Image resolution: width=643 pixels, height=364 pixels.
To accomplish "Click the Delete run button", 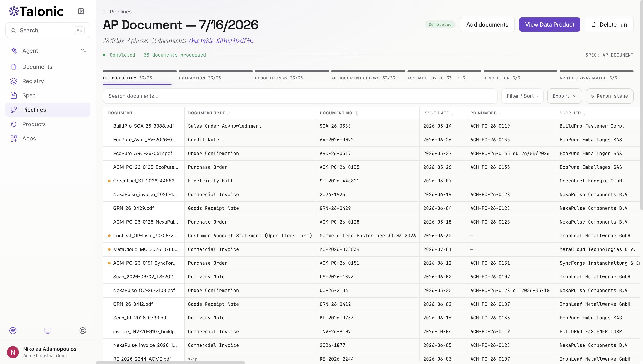I will pyautogui.click(x=609, y=24).
